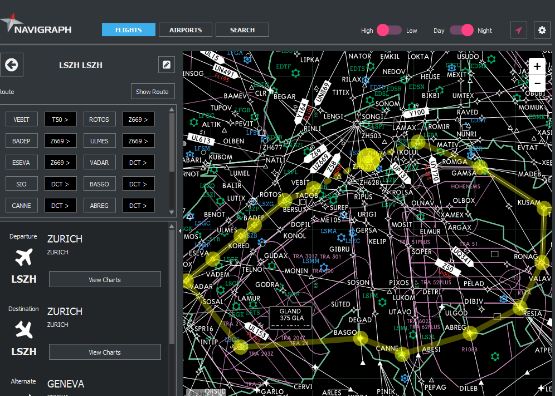Click the LSZH LSZH flight title

(81, 65)
